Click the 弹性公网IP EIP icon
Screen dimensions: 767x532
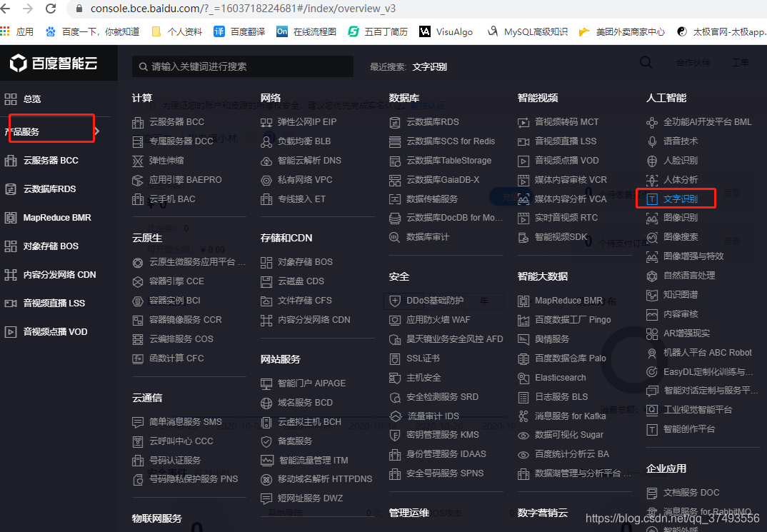pos(266,122)
